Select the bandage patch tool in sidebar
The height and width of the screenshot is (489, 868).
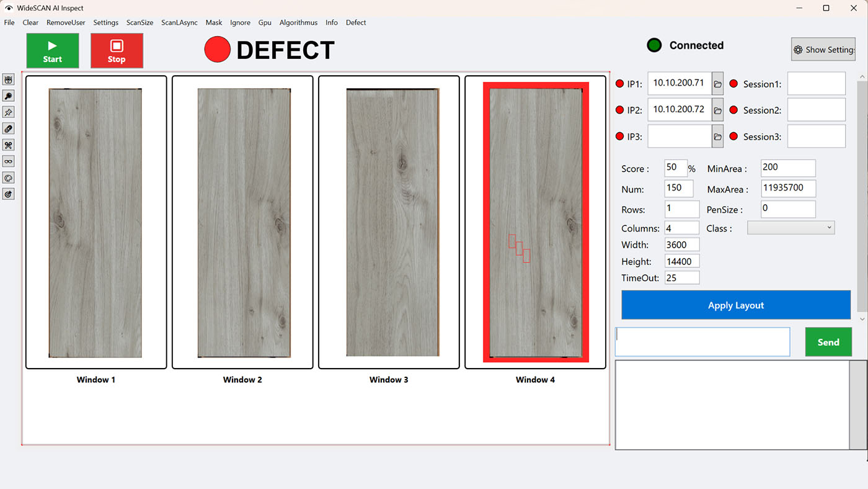[9, 128]
